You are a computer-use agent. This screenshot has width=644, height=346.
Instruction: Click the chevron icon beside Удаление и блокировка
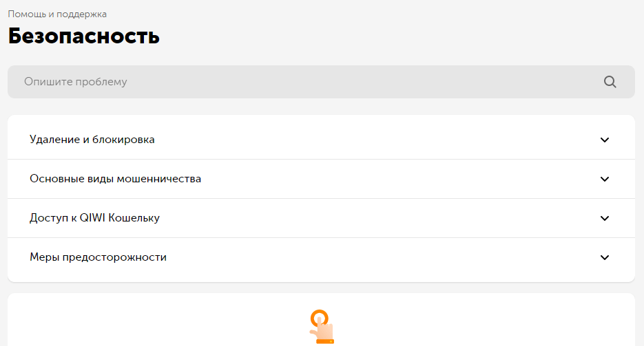click(x=605, y=140)
